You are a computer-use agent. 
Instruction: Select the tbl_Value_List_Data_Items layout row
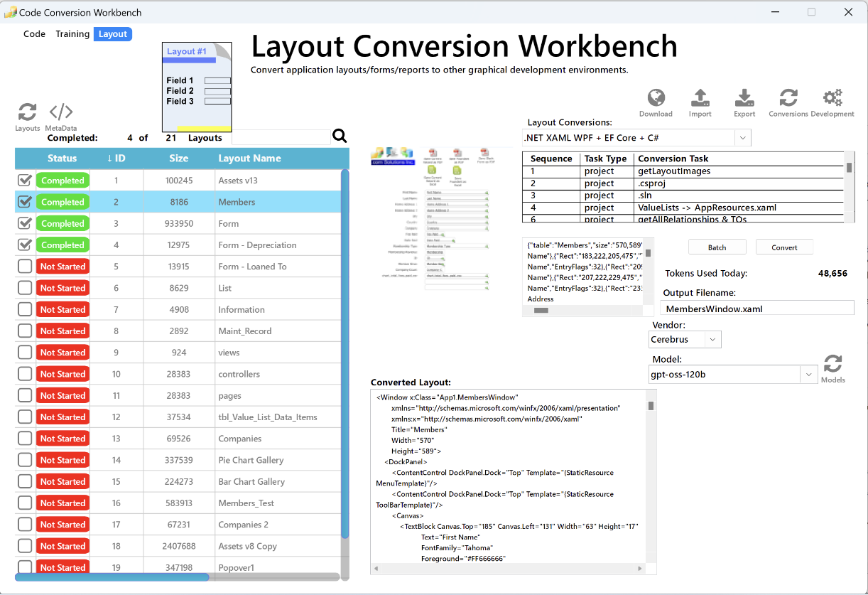[178, 417]
